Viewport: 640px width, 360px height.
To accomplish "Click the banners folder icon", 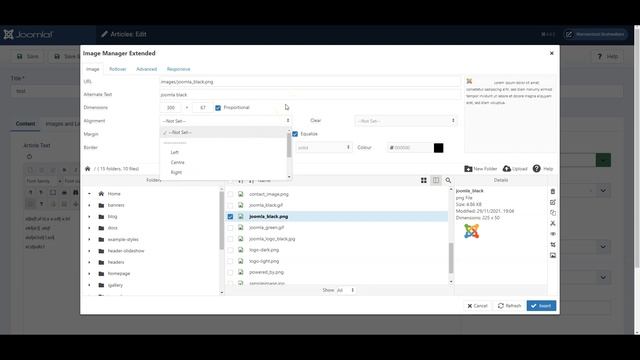I will tap(102, 205).
